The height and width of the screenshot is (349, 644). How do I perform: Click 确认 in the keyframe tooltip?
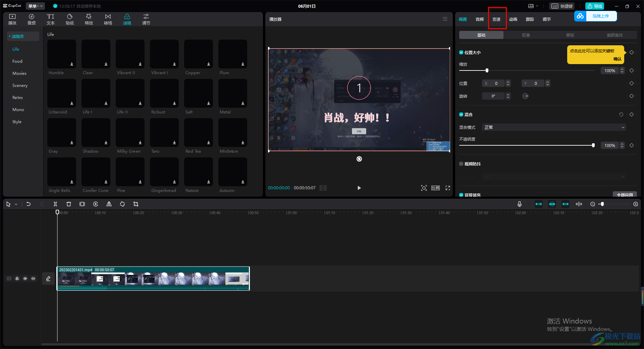click(x=618, y=59)
